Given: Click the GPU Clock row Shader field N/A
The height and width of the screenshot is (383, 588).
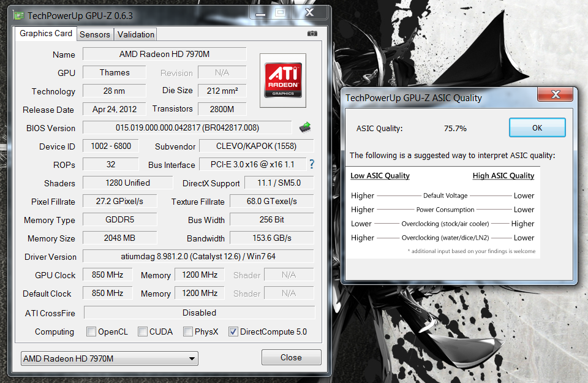Looking at the screenshot, I should [x=288, y=275].
